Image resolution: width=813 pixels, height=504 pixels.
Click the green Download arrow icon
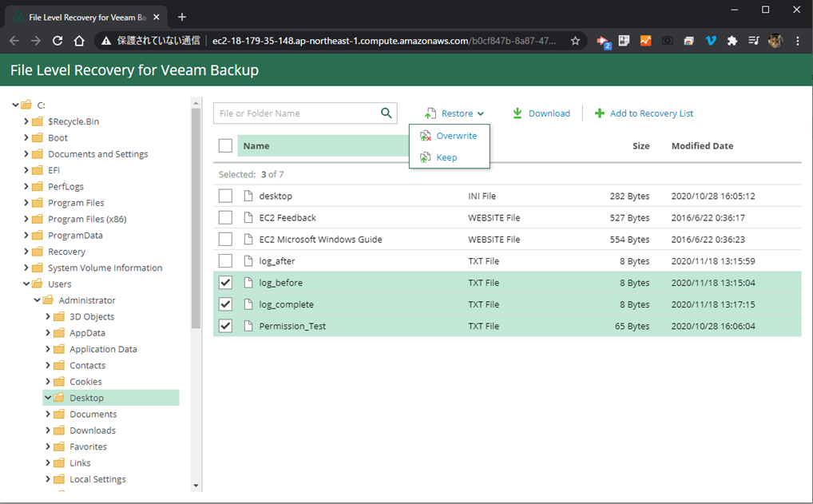coord(517,113)
